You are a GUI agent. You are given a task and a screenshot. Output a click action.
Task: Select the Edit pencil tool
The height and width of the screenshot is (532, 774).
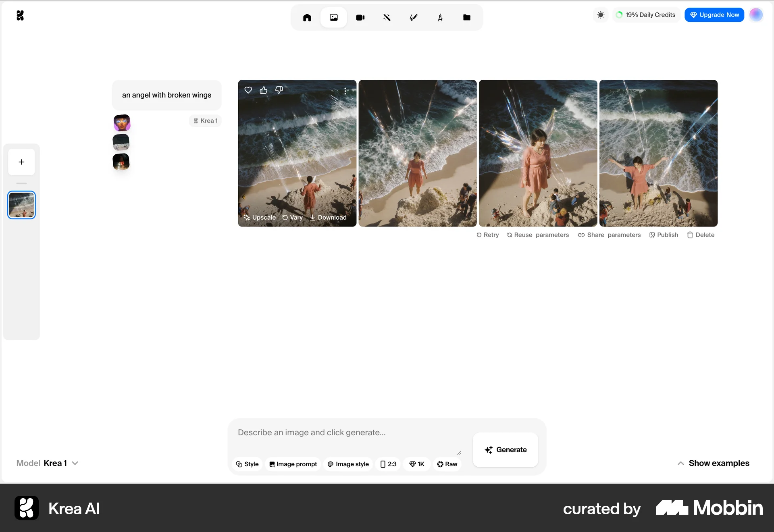pos(413,17)
